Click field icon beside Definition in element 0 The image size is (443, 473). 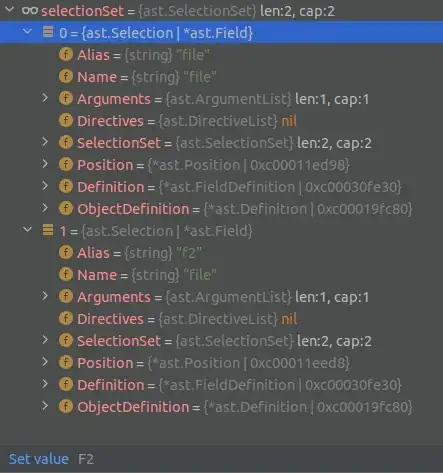point(66,186)
